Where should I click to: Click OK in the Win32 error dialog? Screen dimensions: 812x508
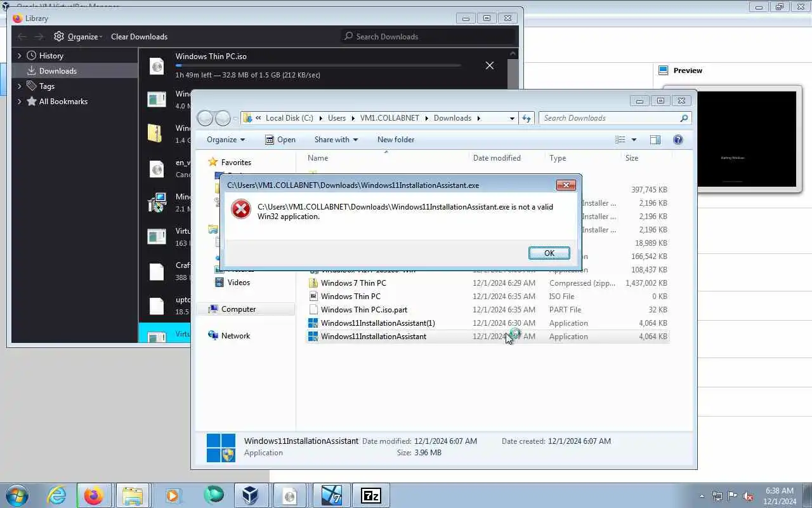pyautogui.click(x=549, y=253)
